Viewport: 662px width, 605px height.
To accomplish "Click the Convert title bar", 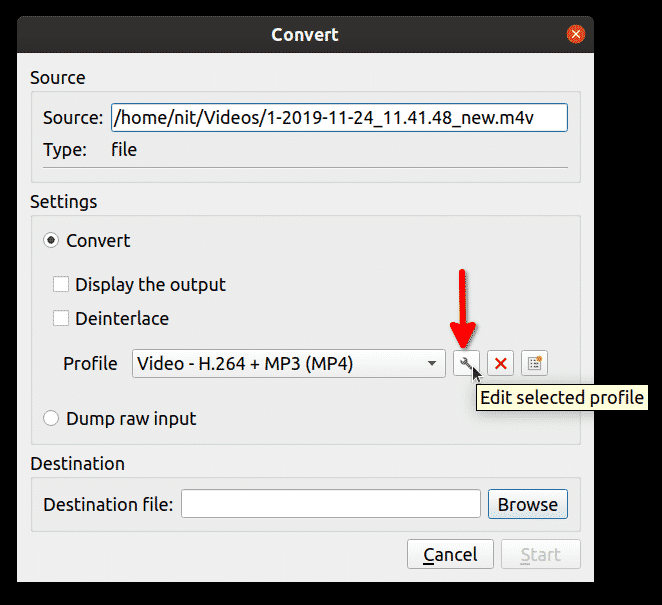I will coord(304,35).
